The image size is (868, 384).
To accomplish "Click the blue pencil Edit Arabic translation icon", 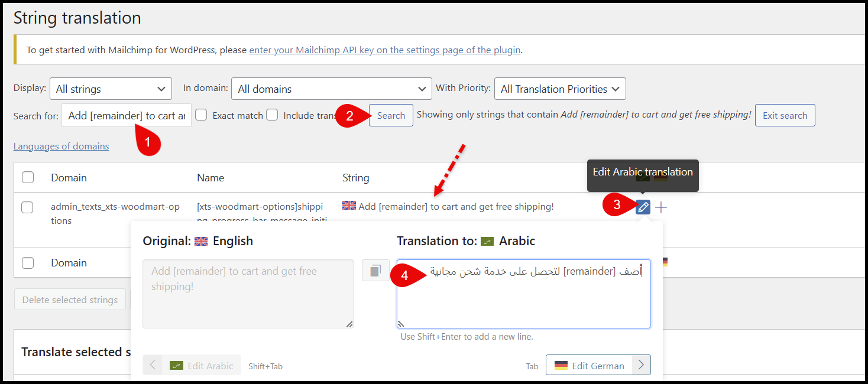I will tap(643, 207).
